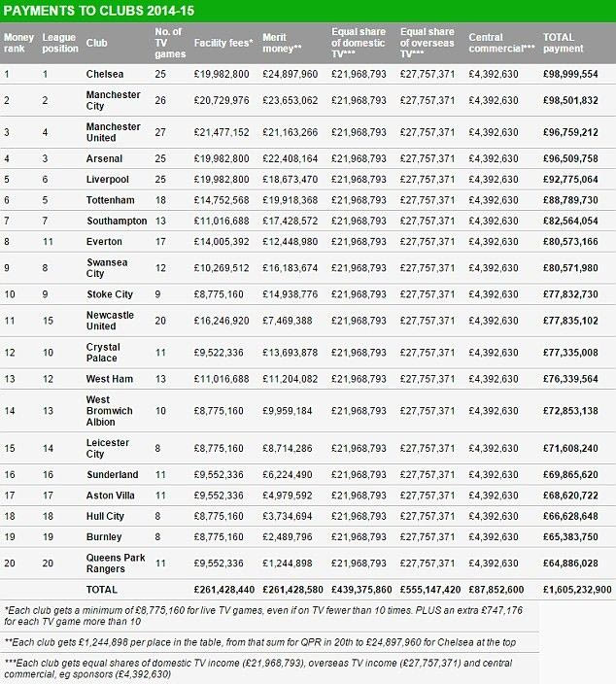Select the 'Money rank' column header

coord(18,43)
